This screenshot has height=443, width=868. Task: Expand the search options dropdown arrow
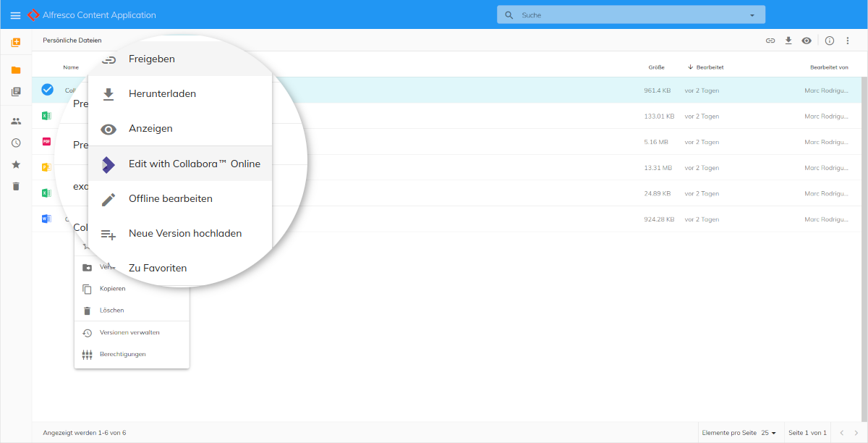pyautogui.click(x=752, y=15)
